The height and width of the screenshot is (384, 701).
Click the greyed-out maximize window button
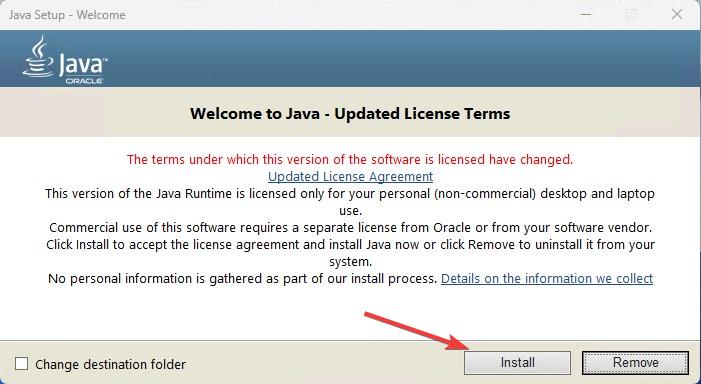[x=631, y=14]
